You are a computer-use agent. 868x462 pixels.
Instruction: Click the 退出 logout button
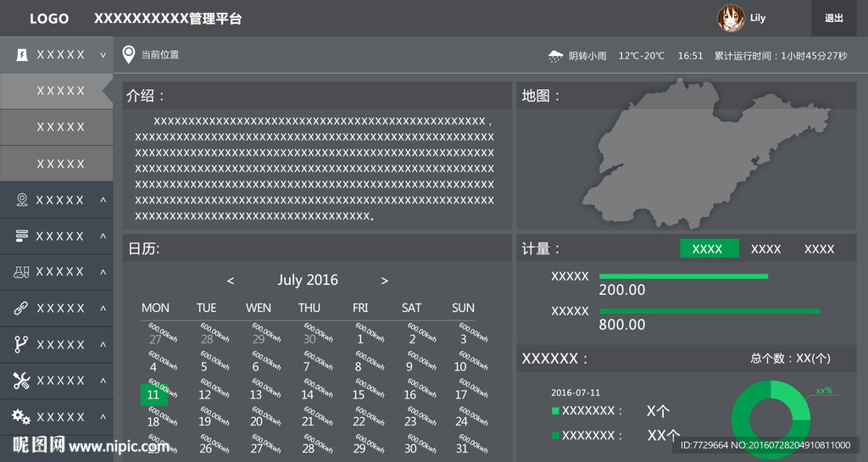click(833, 18)
